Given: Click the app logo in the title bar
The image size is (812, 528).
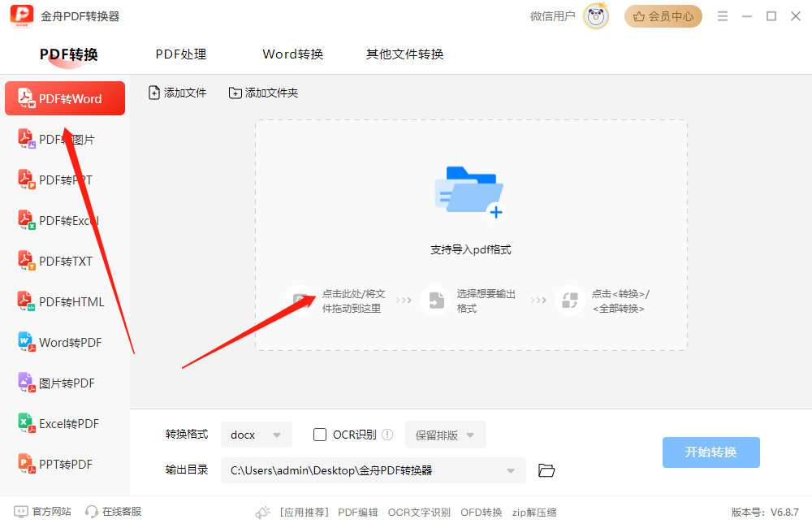Looking at the screenshot, I should (x=22, y=16).
